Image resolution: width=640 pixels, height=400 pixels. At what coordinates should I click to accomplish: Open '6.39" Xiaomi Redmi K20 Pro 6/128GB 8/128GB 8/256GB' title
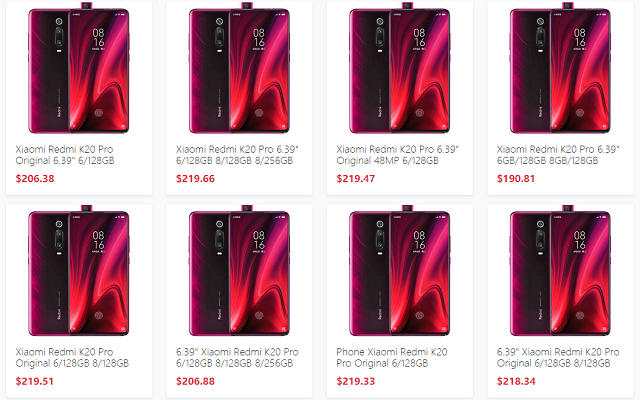tap(237, 358)
